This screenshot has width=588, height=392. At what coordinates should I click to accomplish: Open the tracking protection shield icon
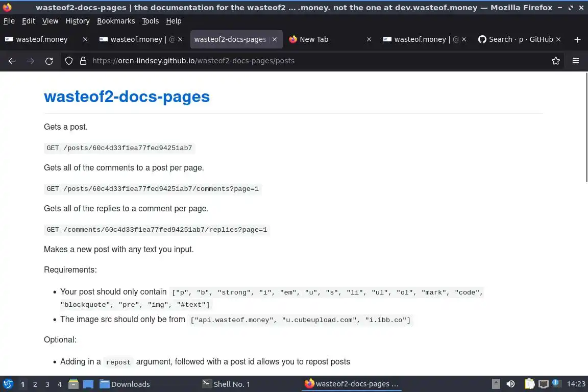(x=68, y=61)
